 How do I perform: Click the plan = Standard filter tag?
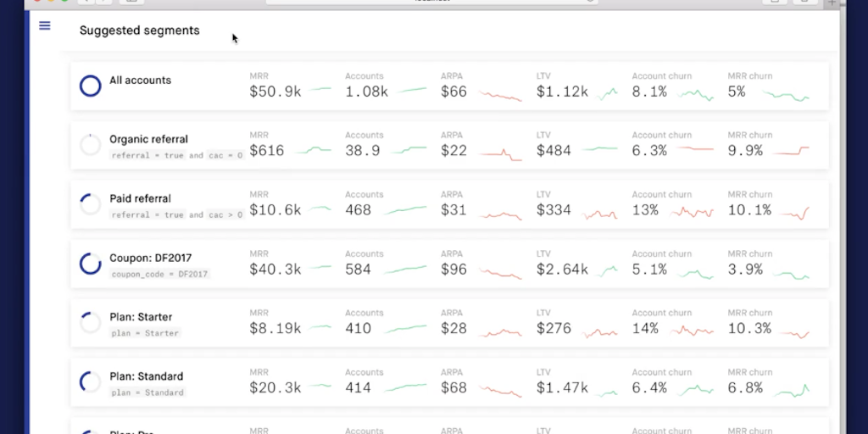pyautogui.click(x=147, y=392)
